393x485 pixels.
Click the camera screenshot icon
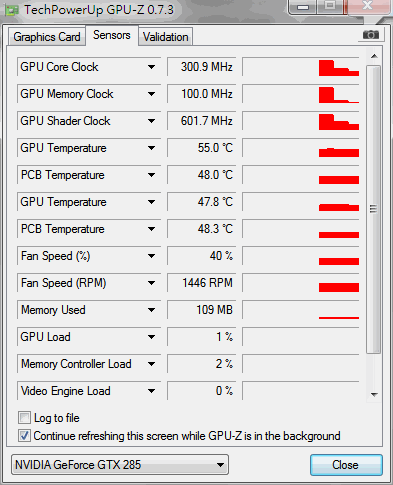pos(370,35)
